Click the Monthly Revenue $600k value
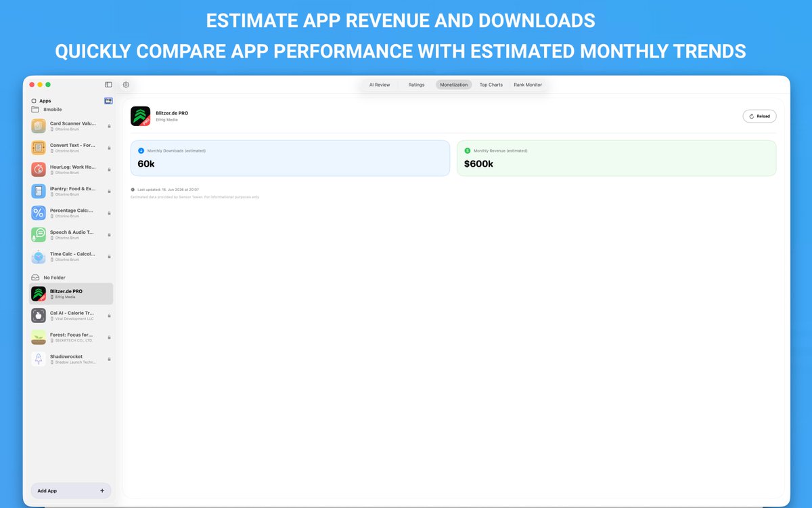The image size is (812, 508). 478,164
